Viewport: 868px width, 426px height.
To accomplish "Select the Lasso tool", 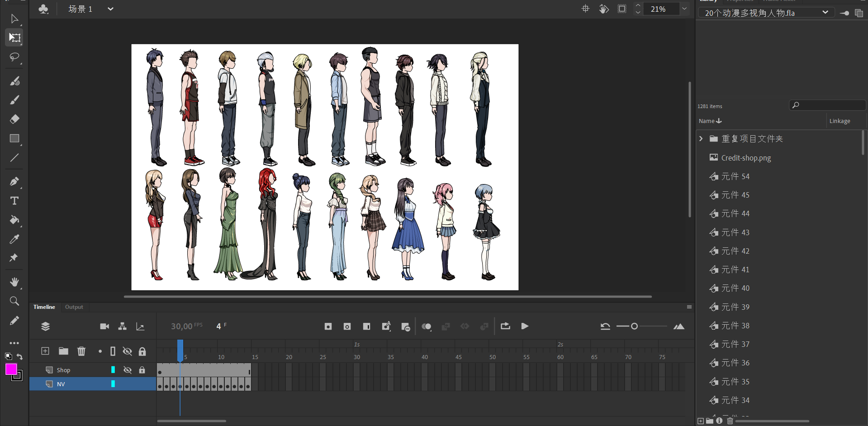I will [14, 57].
